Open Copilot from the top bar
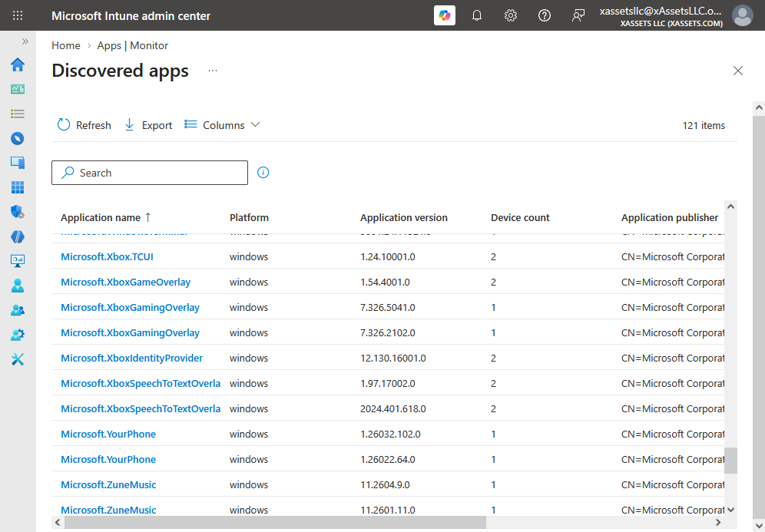The height and width of the screenshot is (532, 765). coord(445,15)
